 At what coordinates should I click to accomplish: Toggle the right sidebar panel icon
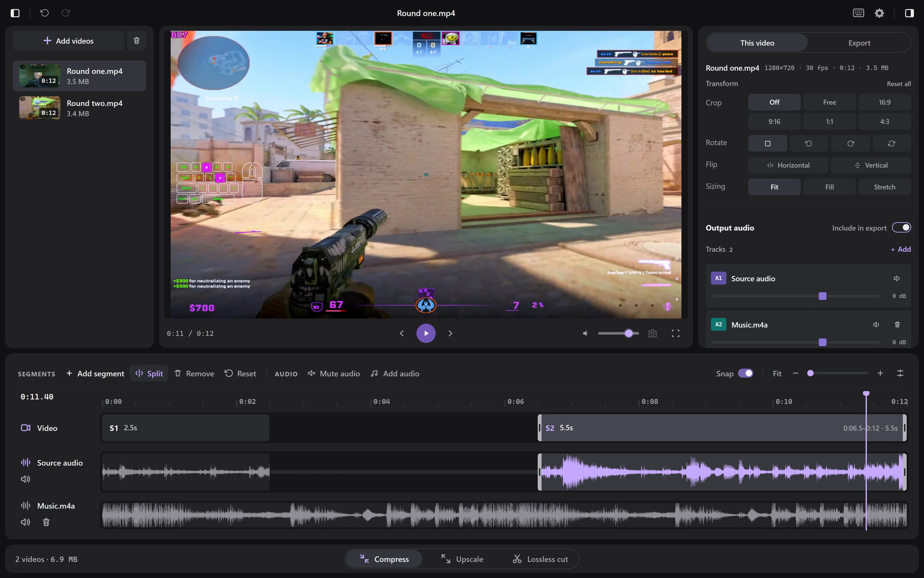point(909,13)
